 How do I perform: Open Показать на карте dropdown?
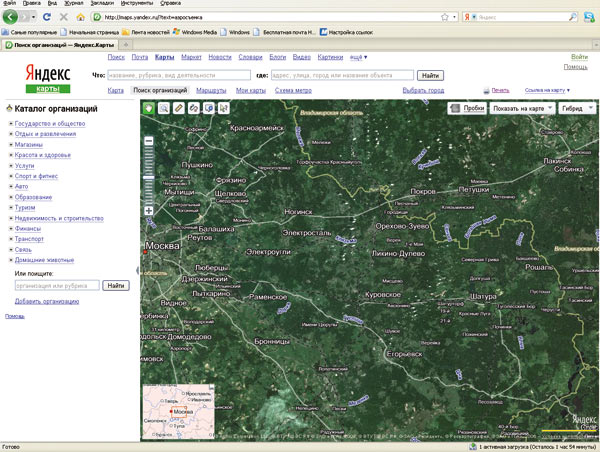coord(522,109)
